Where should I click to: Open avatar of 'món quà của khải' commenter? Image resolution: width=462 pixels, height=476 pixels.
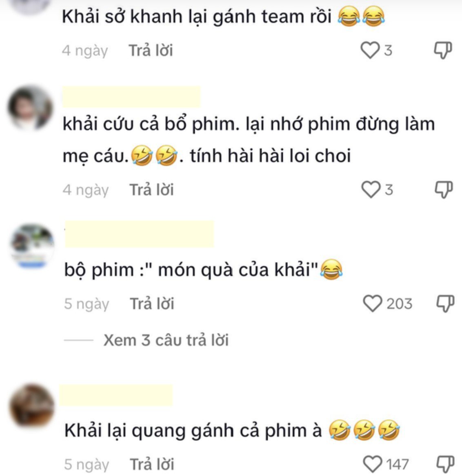point(33,246)
